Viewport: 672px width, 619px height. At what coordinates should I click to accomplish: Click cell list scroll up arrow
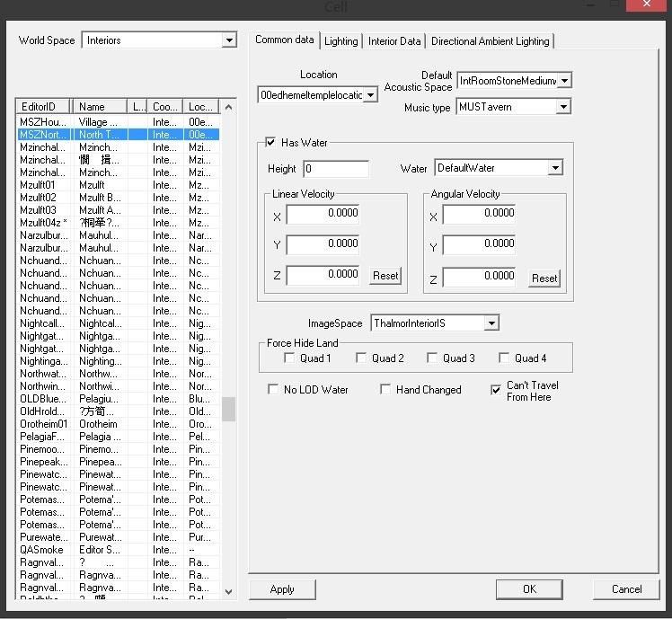coord(229,107)
